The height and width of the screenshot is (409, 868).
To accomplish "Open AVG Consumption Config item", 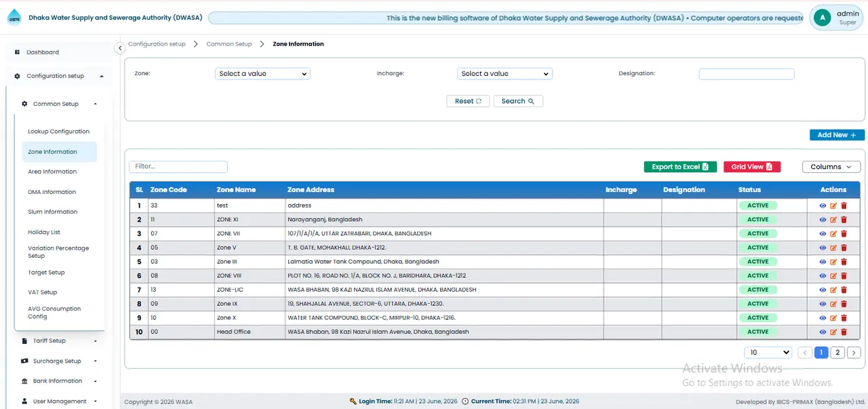I will click(x=54, y=313).
